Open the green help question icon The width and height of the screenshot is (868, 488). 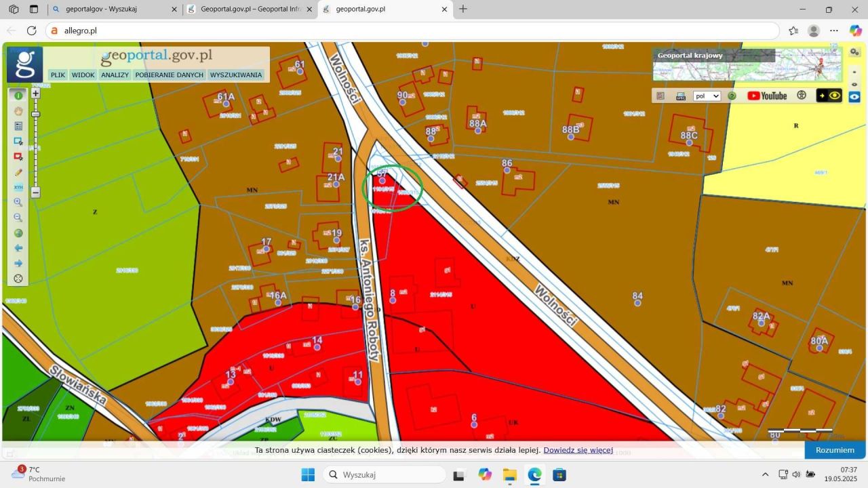[x=732, y=96]
